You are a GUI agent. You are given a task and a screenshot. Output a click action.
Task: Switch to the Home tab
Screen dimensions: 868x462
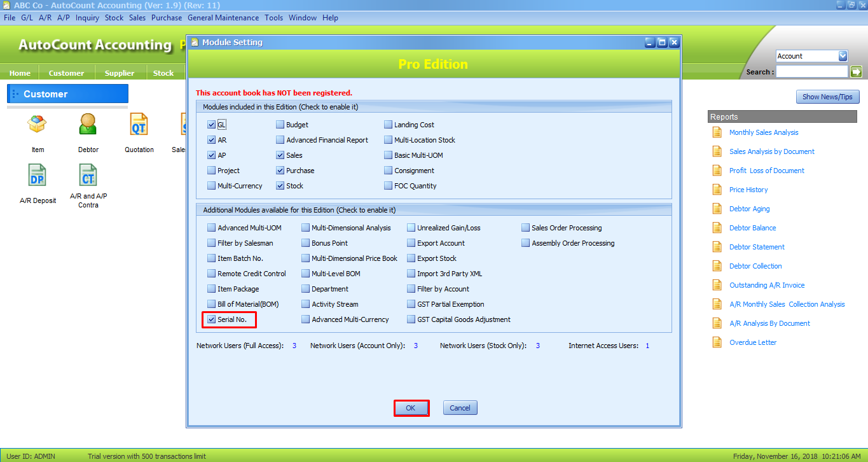point(20,73)
